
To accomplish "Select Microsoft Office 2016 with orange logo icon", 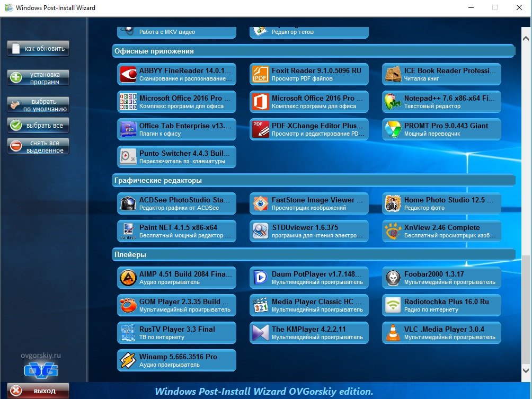I will click(261, 102).
